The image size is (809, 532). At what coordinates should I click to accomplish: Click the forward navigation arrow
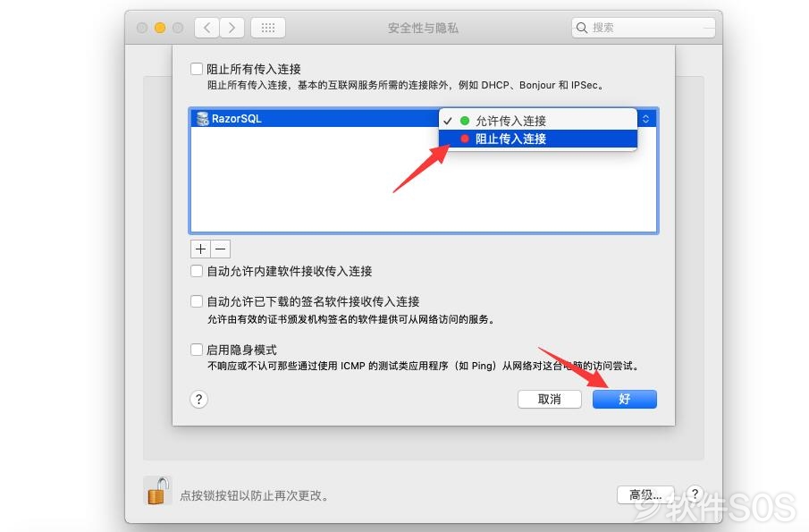click(232, 28)
